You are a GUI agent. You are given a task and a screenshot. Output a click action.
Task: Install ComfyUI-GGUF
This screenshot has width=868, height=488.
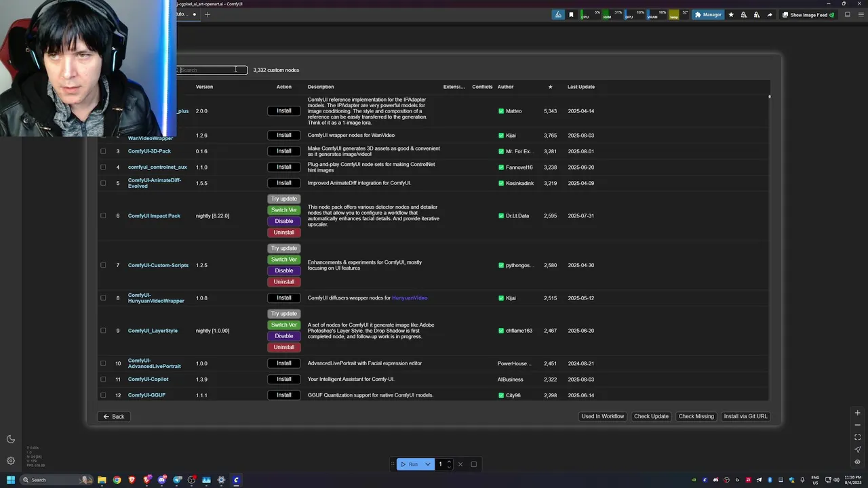pos(284,395)
